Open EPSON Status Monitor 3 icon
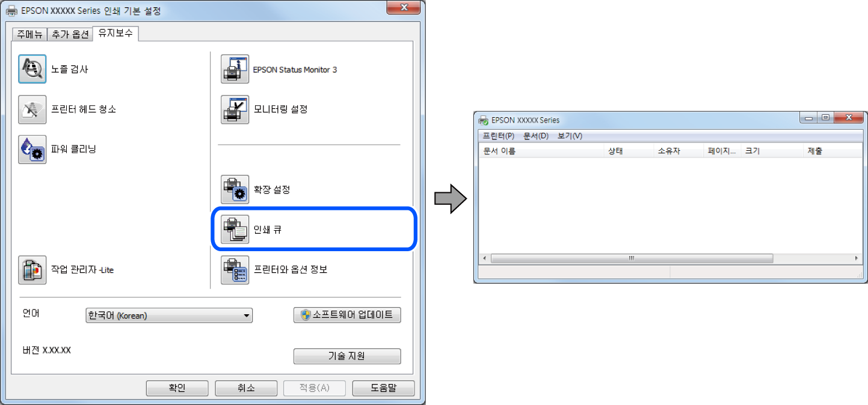The height and width of the screenshot is (405, 868). coord(235,69)
